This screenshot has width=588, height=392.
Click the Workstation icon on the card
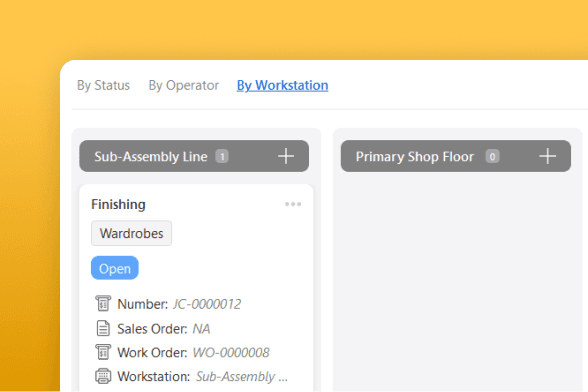[103, 376]
